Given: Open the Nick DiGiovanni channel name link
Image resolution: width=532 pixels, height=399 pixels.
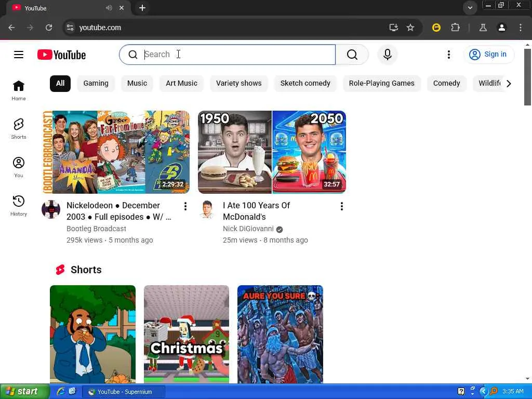Looking at the screenshot, I should coord(248,229).
